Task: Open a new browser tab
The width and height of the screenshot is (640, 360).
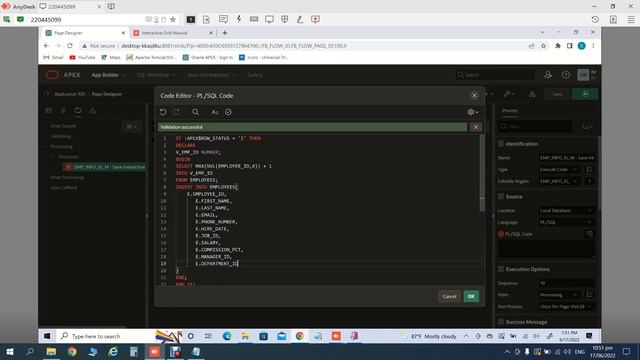Action: [x=224, y=33]
